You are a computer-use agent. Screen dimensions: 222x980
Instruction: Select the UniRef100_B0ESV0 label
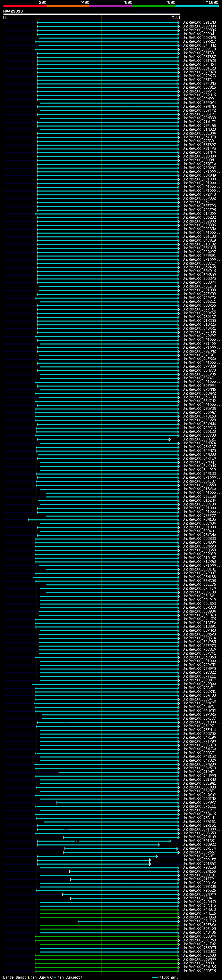point(199,925)
